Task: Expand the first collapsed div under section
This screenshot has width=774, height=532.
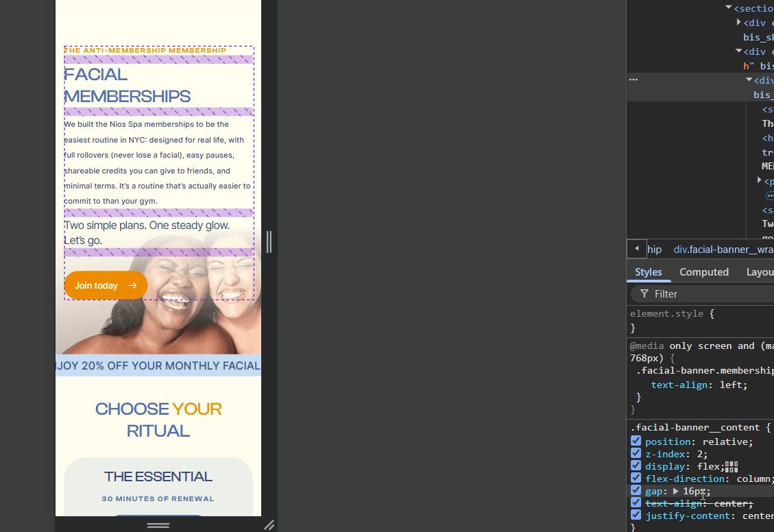Action: [x=739, y=22]
